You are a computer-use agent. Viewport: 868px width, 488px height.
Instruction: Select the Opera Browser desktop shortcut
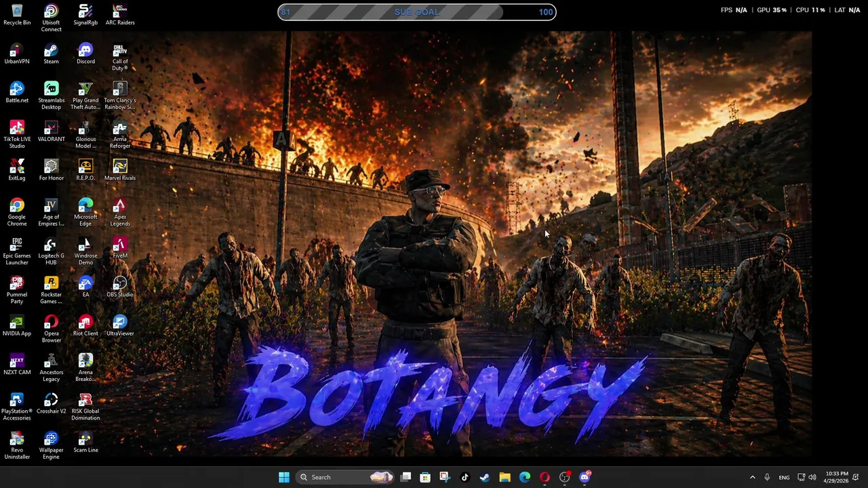coord(51,329)
